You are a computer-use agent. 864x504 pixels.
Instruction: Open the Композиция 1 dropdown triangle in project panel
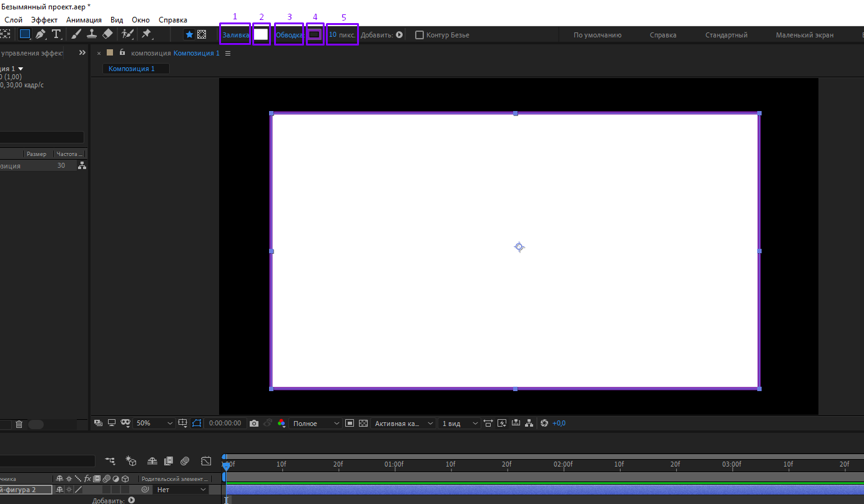[21, 69]
